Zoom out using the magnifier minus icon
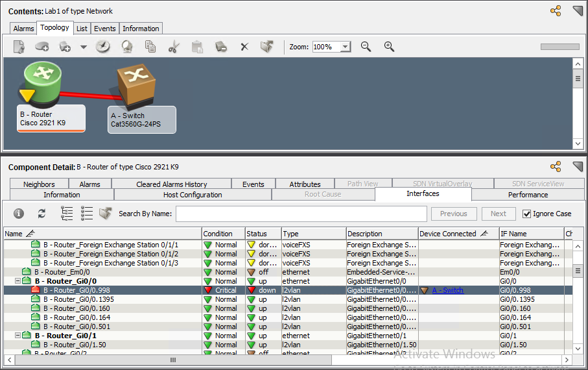This screenshot has height=370, width=588. pos(366,47)
